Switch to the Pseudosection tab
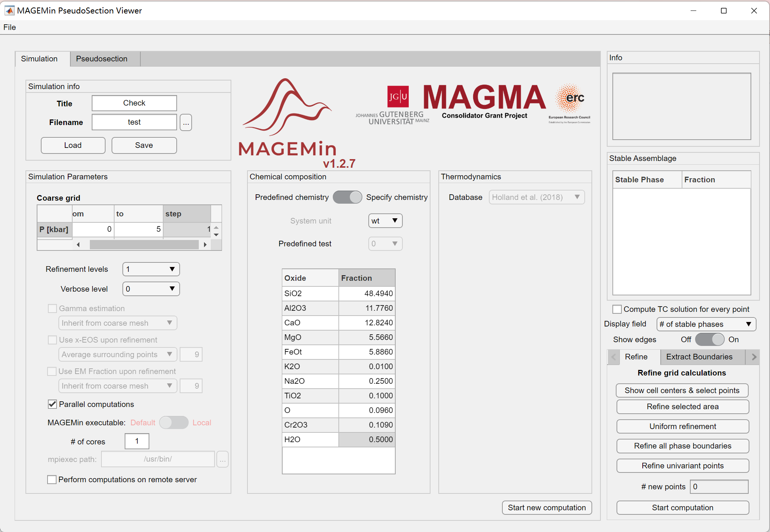The height and width of the screenshot is (532, 770). coord(101,59)
